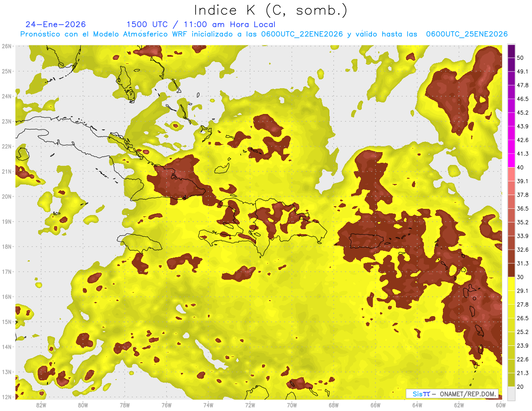Image resolution: width=532 pixels, height=411 pixels.
Task: Click the "Indice K (C, somb.)" chart title
Action: point(271,10)
